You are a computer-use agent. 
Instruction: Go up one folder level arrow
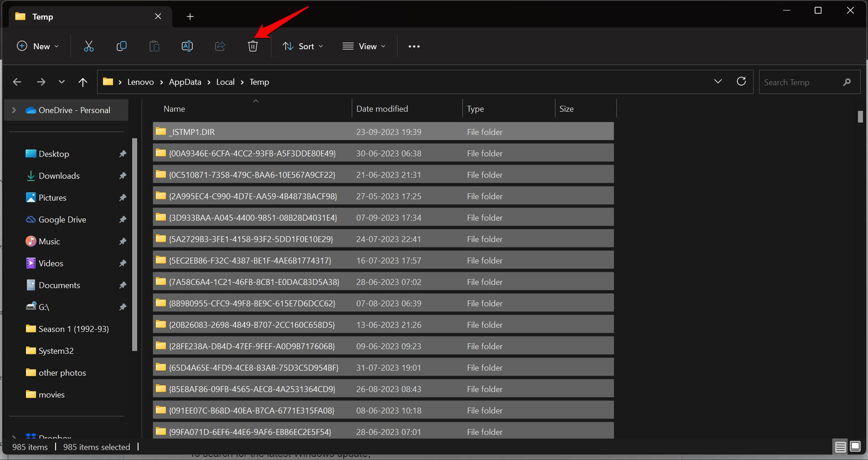coord(82,82)
